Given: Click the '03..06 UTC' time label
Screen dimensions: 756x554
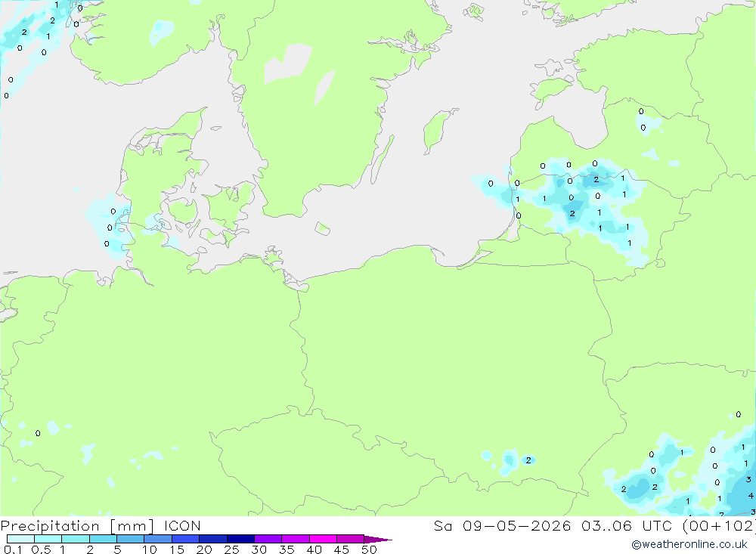Looking at the screenshot, I should (628, 525).
